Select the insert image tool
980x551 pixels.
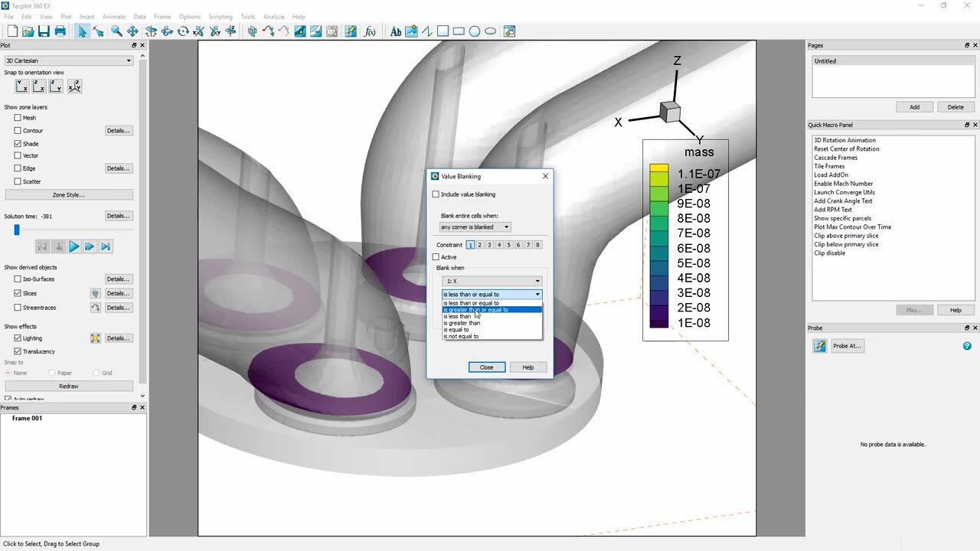coord(411,31)
